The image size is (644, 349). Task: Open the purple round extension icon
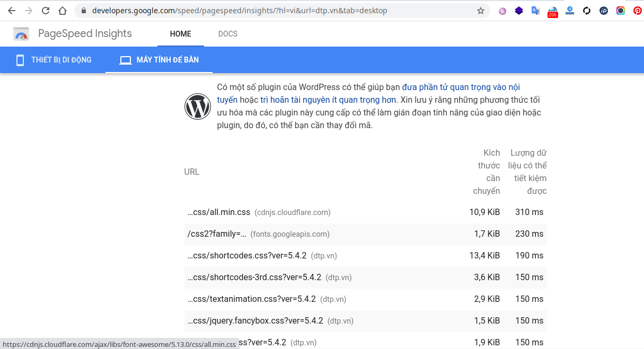(502, 11)
